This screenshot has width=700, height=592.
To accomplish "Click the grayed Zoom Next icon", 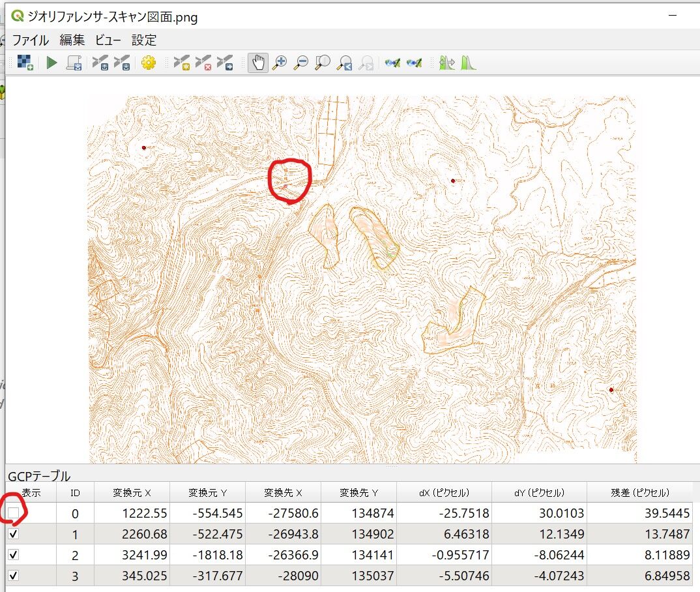I will [x=366, y=63].
